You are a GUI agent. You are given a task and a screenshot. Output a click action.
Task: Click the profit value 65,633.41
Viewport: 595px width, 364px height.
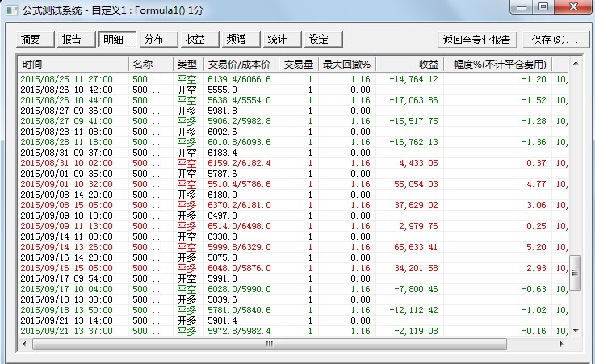416,247
